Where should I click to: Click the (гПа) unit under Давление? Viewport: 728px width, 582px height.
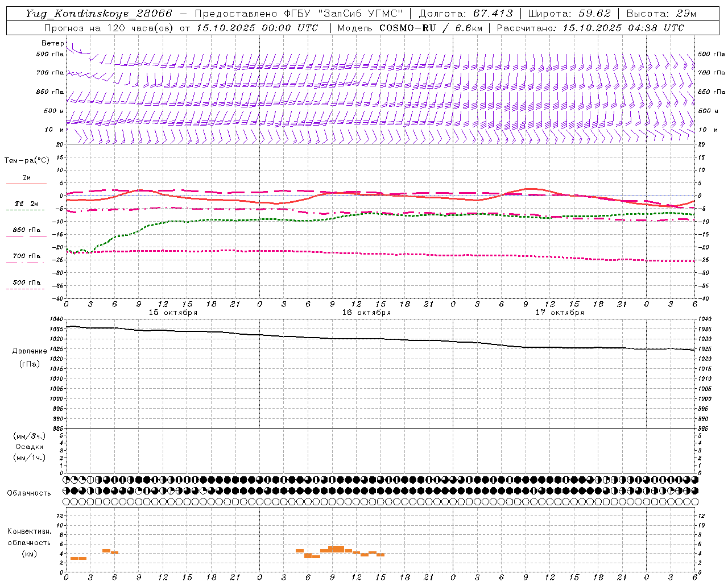click(x=30, y=364)
